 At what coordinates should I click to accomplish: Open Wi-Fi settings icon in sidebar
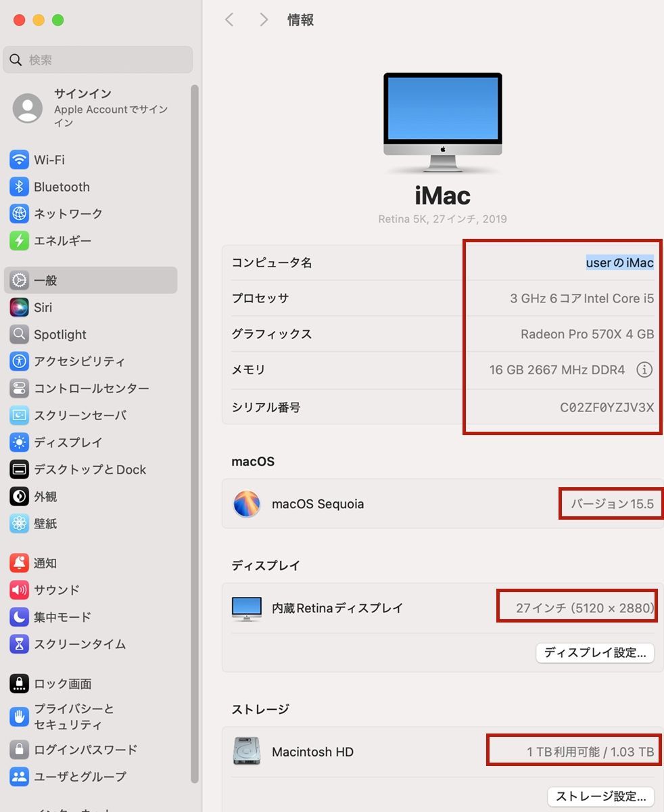pos(19,160)
